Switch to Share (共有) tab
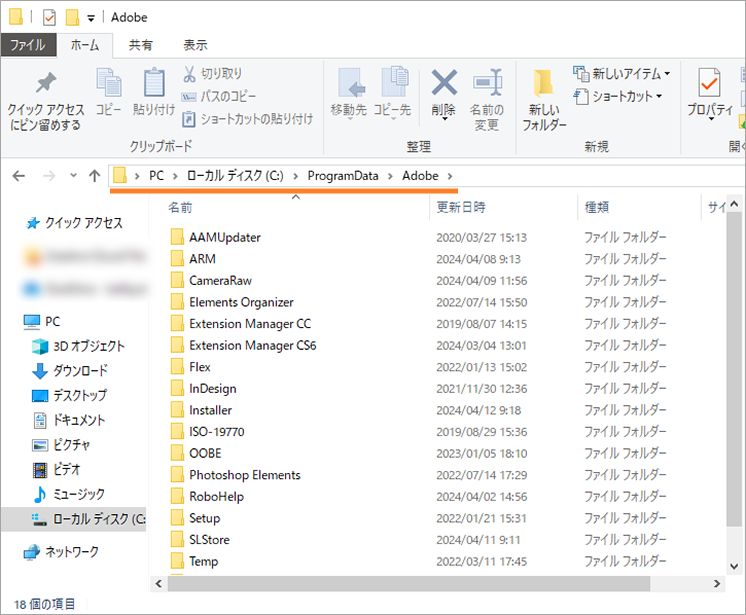Image resolution: width=746 pixels, height=615 pixels. [140, 45]
